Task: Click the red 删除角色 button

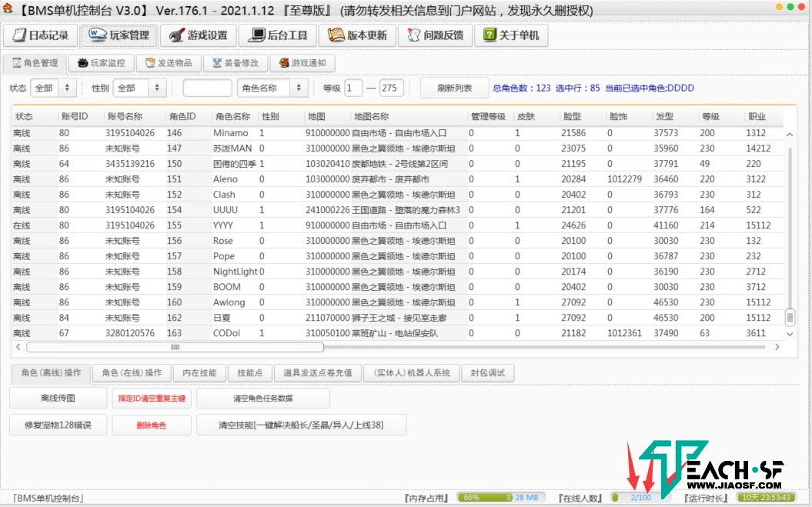Action: [152, 425]
